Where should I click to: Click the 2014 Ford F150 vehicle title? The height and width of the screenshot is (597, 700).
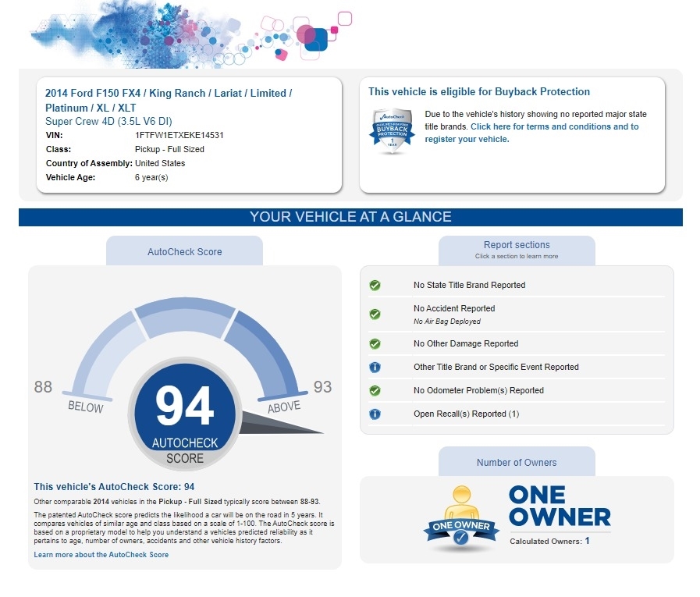(169, 100)
